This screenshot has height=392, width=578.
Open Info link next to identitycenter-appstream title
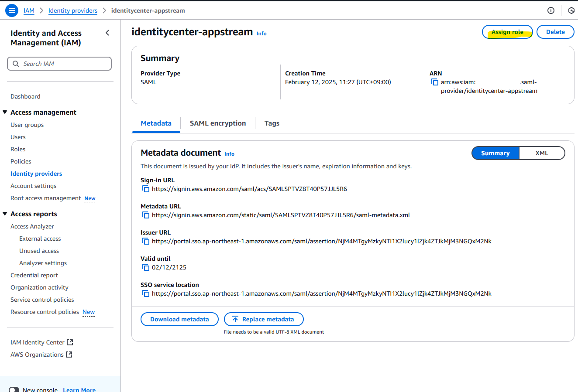[261, 34]
